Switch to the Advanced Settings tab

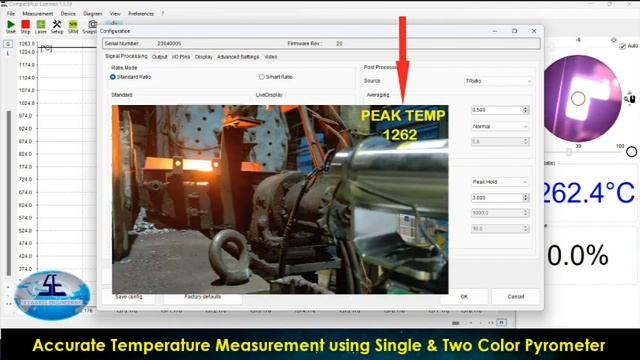pyautogui.click(x=238, y=57)
